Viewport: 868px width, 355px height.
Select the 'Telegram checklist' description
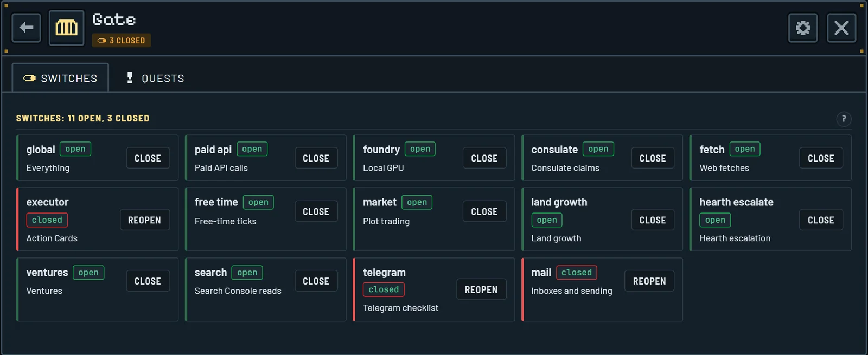[401, 308]
